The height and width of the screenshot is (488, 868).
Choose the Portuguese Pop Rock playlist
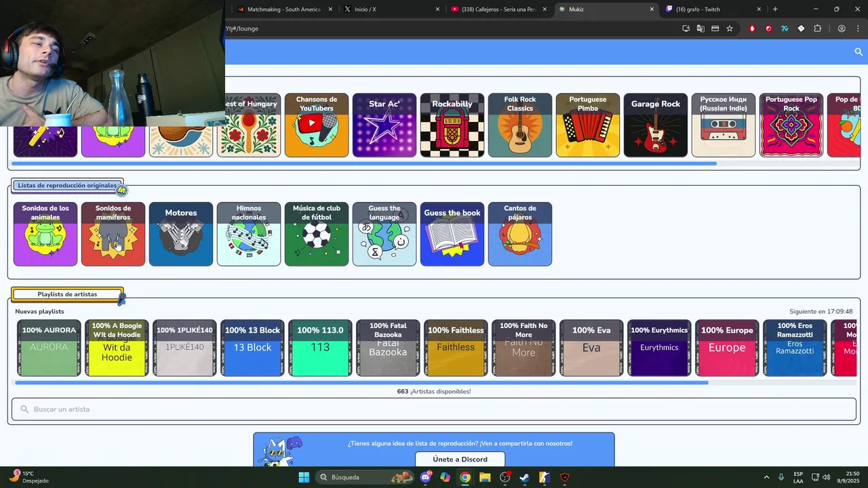pyautogui.click(x=791, y=125)
